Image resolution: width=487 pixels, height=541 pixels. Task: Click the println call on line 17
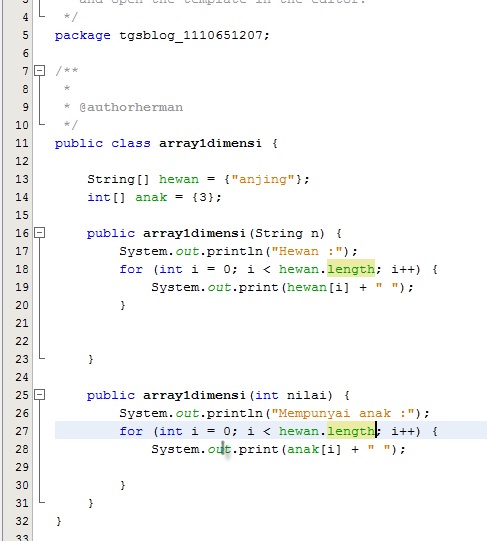pos(235,251)
